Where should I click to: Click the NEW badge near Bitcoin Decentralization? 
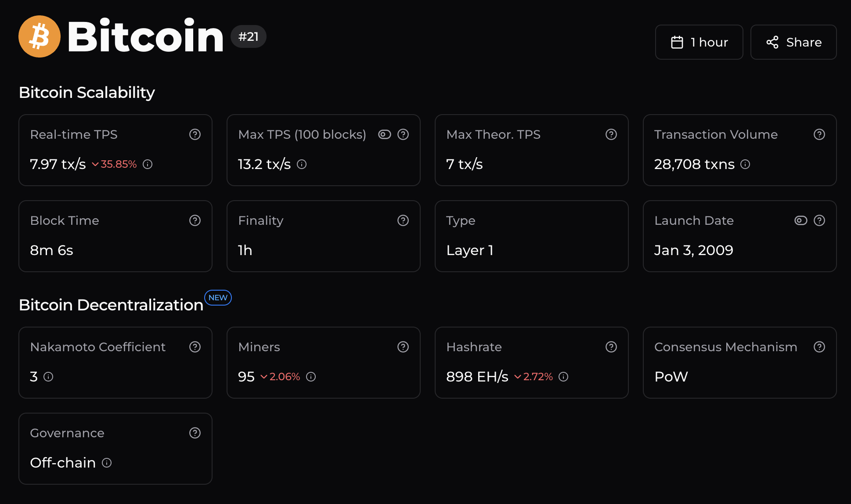point(218,298)
